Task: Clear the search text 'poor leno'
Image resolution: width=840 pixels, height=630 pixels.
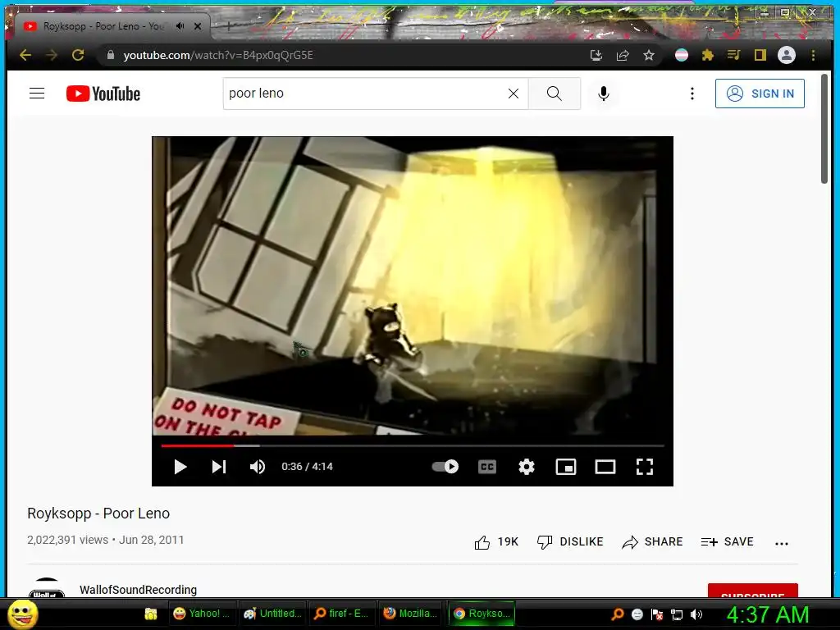Action: coord(514,94)
